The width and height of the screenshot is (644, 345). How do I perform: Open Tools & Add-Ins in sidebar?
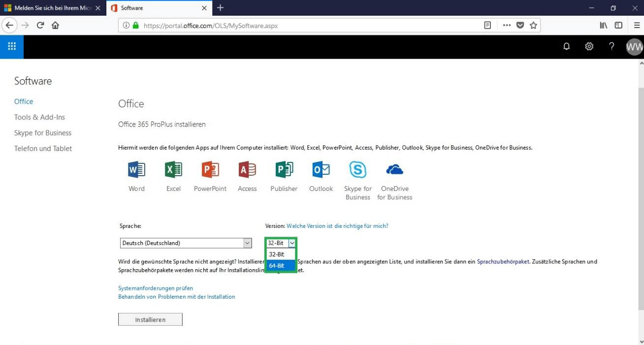click(x=39, y=117)
